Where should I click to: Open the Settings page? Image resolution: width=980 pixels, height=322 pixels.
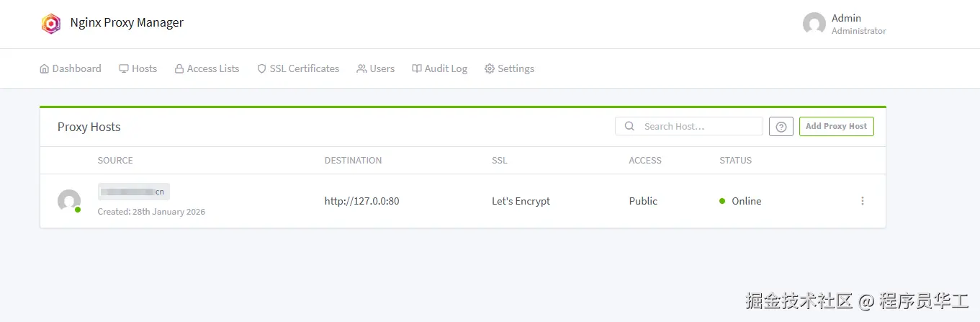coord(509,68)
